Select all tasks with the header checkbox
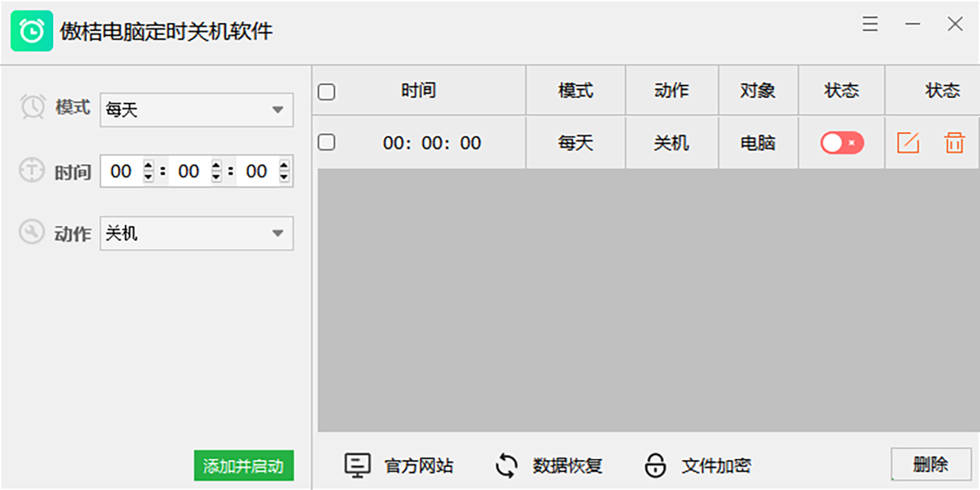Screen dimensions: 980x490 point(327,90)
